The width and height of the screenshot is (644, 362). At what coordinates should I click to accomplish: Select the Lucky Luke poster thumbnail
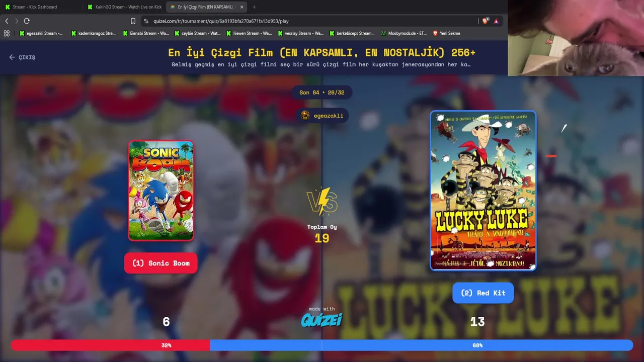(483, 191)
